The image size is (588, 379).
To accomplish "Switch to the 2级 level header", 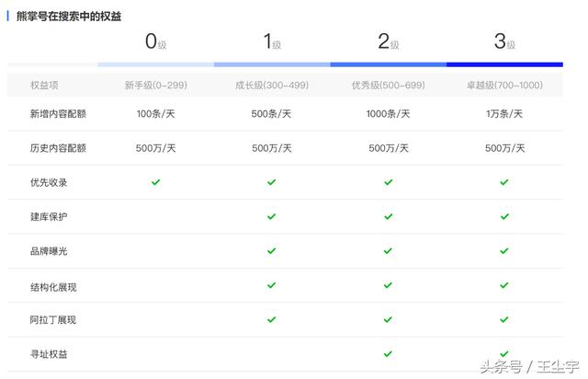I will tap(388, 41).
